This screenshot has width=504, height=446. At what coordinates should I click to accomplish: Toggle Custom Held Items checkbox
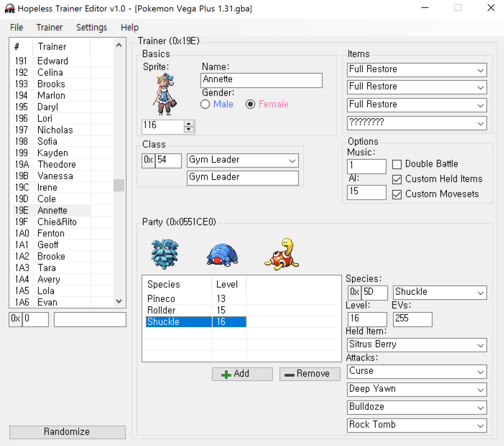[397, 179]
